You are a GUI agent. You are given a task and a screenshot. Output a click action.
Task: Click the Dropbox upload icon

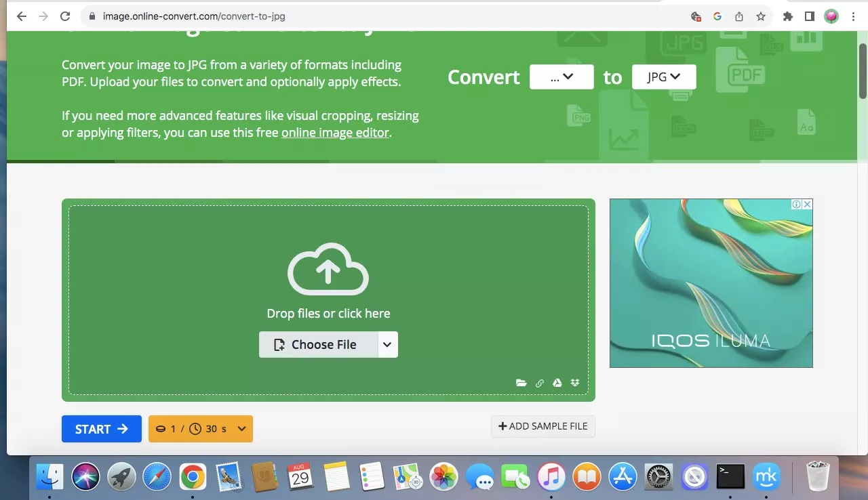pos(575,383)
